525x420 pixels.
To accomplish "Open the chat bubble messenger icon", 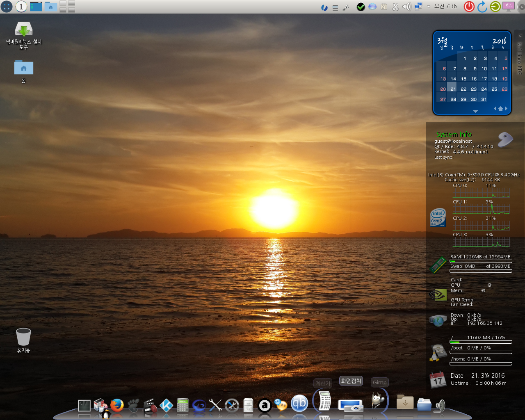I will (281, 405).
